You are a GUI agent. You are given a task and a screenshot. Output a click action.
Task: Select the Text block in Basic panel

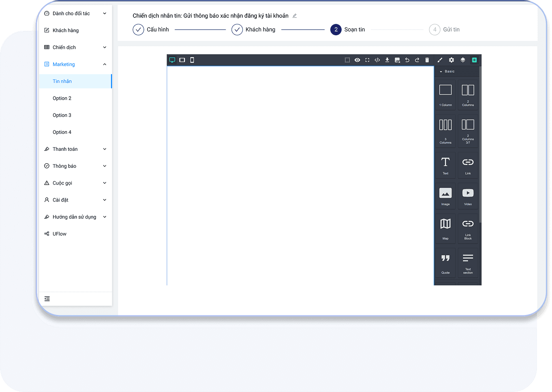pos(445,165)
